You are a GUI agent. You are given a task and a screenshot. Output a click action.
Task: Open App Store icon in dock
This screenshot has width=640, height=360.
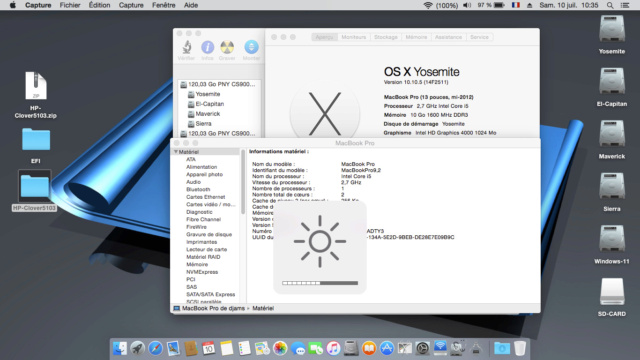387,348
